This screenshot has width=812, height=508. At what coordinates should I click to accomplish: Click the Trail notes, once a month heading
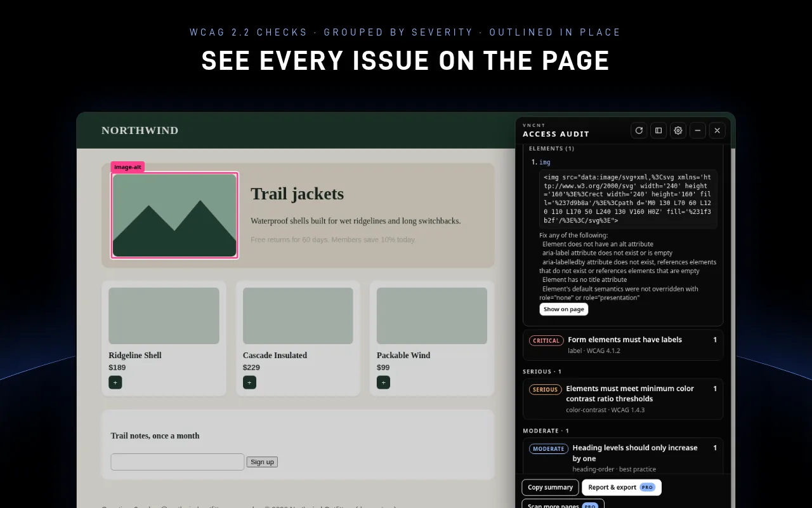pyautogui.click(x=155, y=436)
